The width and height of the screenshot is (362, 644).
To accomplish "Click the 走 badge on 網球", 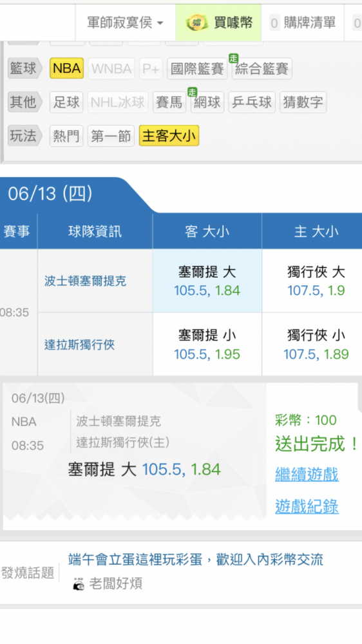I will [192, 92].
